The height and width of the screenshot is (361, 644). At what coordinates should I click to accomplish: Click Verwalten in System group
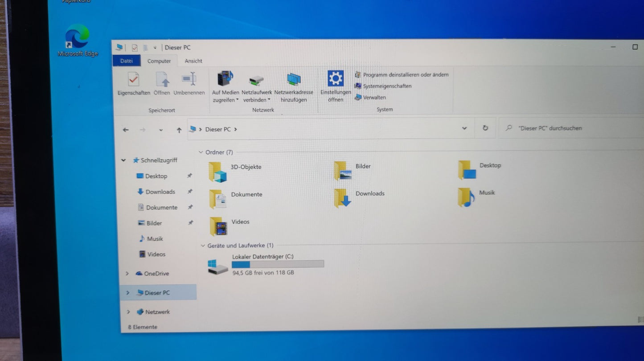[370, 97]
